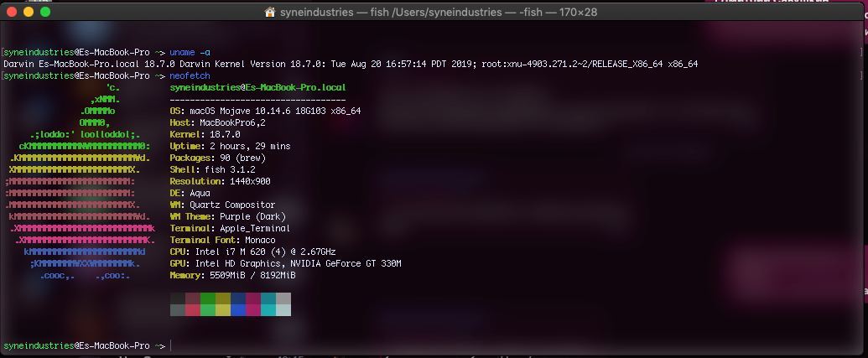Screen dimensions: 868x358
Task: Click the 'Terminal Font: Monaco' line
Action: click(222, 240)
